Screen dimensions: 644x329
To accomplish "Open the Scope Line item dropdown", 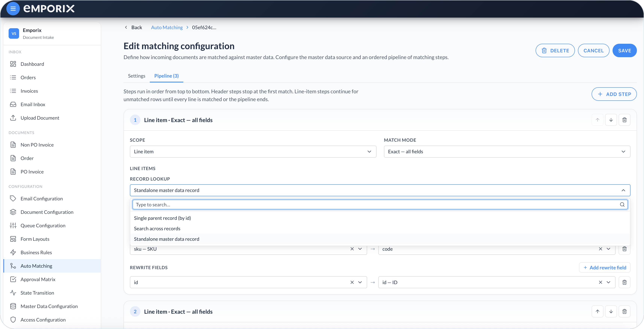I will (253, 152).
